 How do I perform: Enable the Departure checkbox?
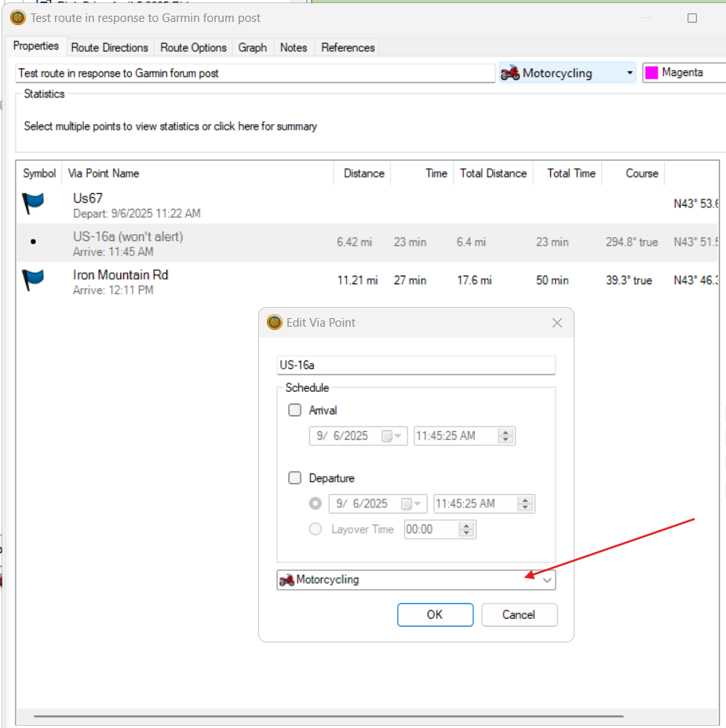(x=294, y=477)
